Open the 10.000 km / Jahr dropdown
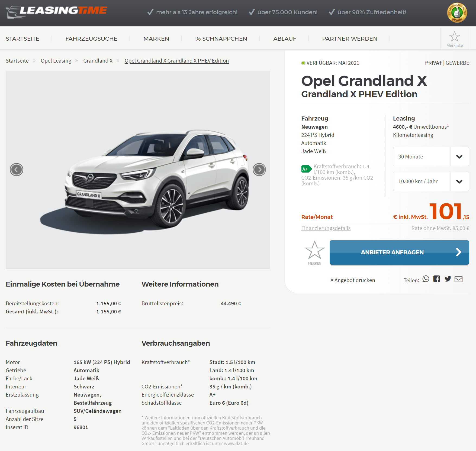476x451 pixels. (431, 181)
